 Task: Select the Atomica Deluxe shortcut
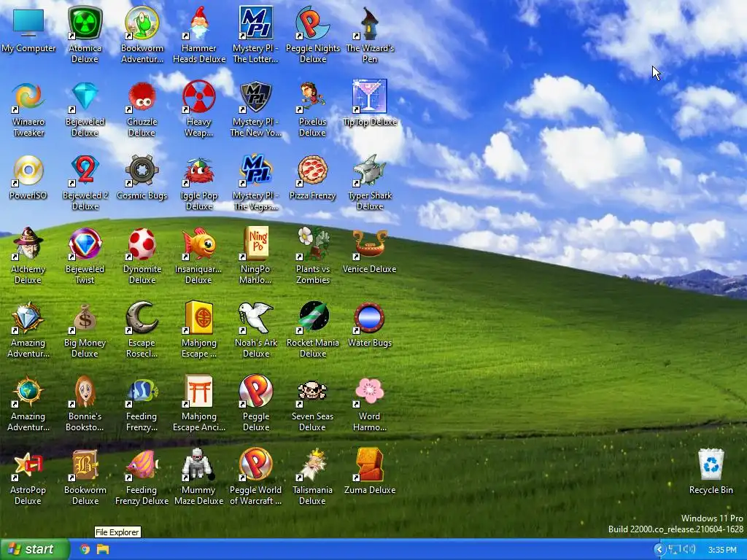pos(85,23)
